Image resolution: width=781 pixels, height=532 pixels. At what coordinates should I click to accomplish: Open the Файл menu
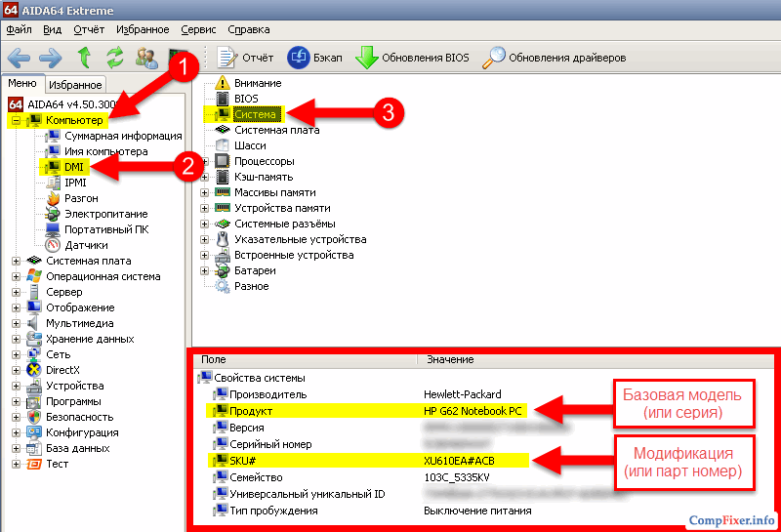pos(19,29)
